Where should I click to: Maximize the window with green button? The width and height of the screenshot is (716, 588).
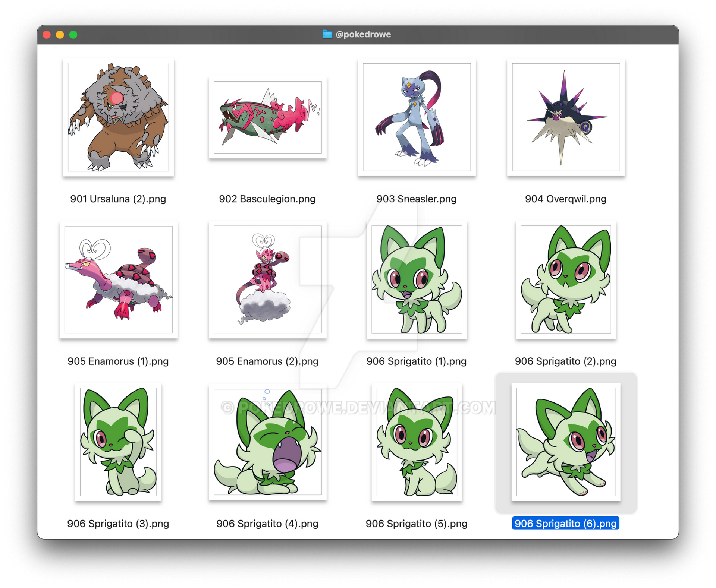tap(73, 35)
